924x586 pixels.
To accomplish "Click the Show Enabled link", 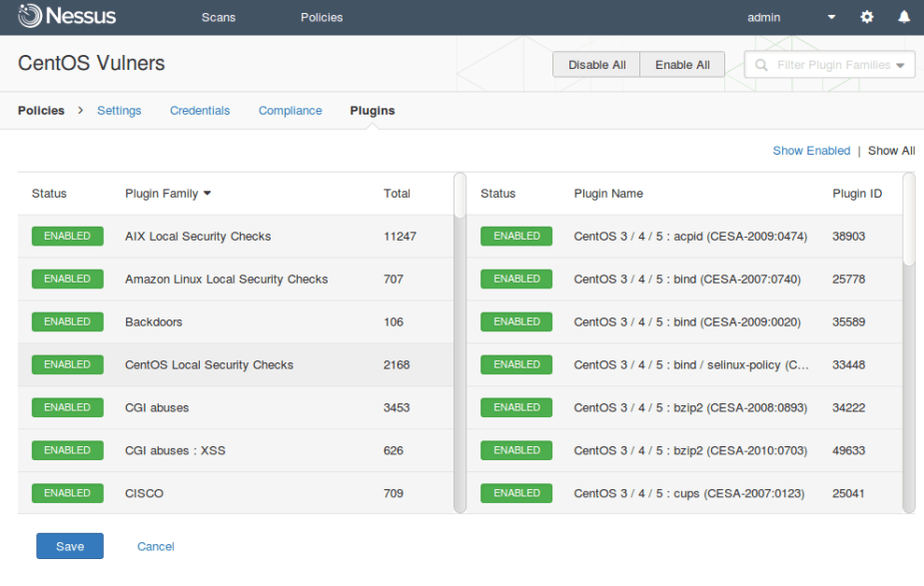I will [x=811, y=151].
